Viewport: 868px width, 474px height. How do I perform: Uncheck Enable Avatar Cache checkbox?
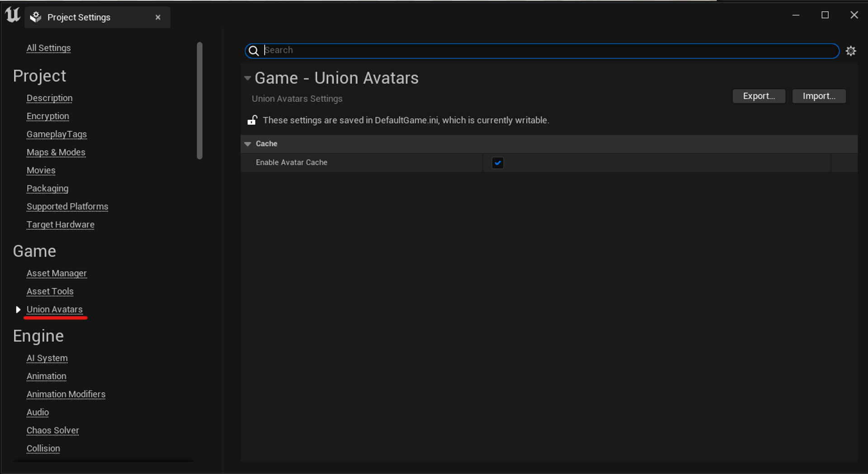tap(498, 163)
